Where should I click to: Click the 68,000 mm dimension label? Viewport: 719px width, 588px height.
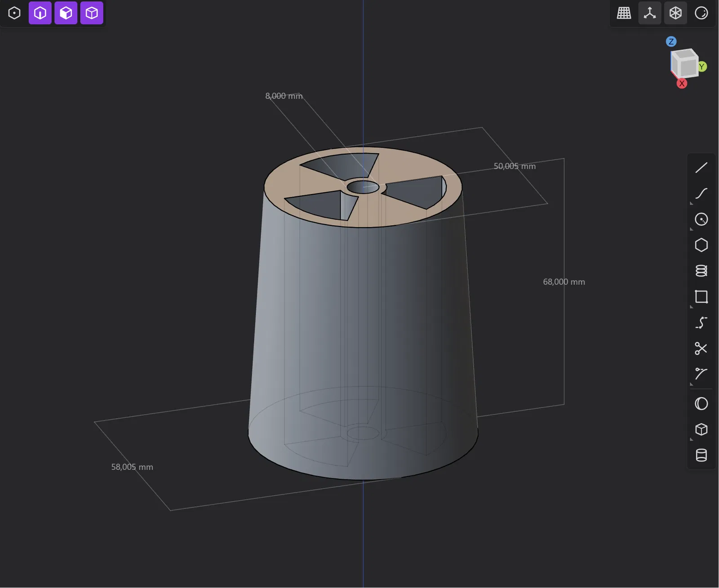564,282
